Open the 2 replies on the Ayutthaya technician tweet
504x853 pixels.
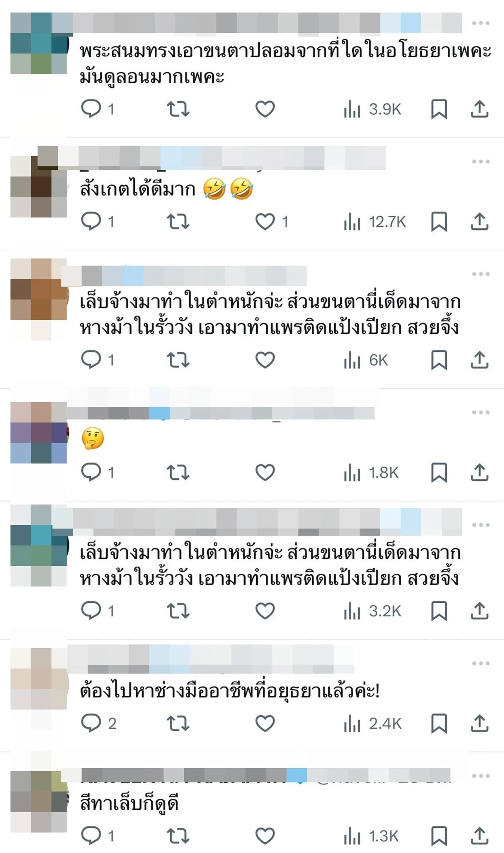(x=98, y=723)
